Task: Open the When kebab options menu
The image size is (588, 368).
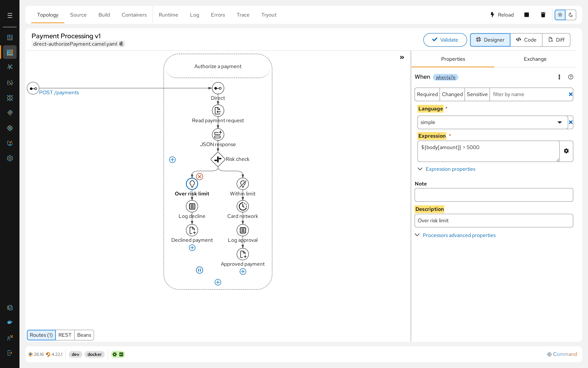Action: point(559,77)
